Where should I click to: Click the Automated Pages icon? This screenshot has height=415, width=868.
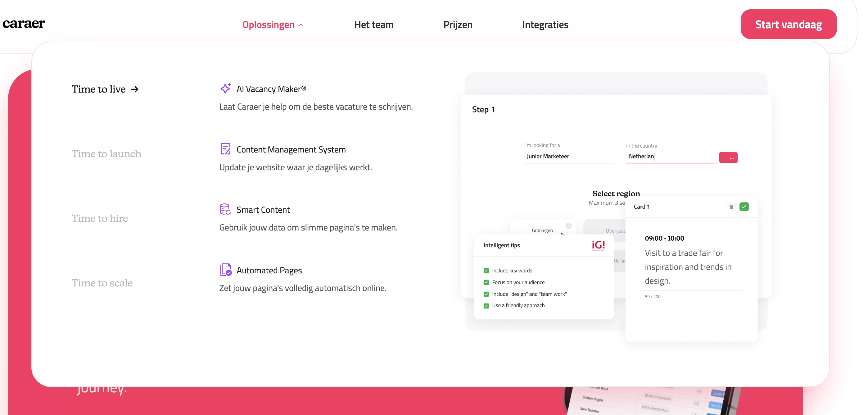(x=225, y=270)
